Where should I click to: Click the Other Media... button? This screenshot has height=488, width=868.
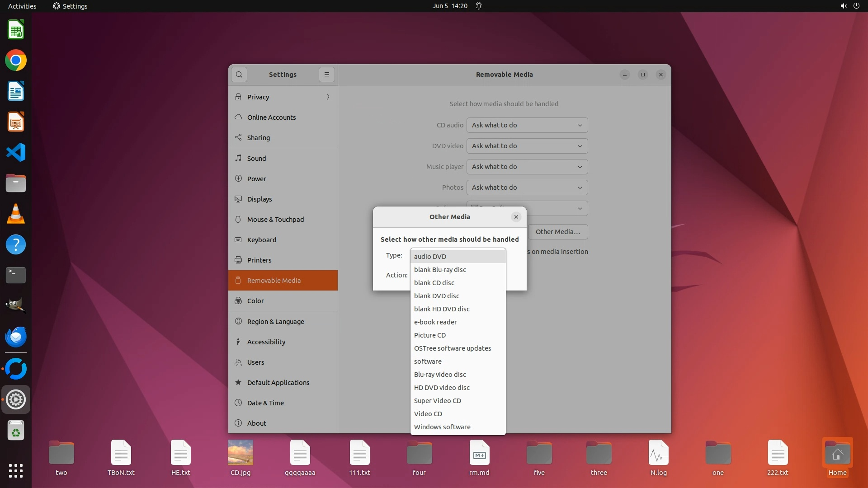[557, 232]
